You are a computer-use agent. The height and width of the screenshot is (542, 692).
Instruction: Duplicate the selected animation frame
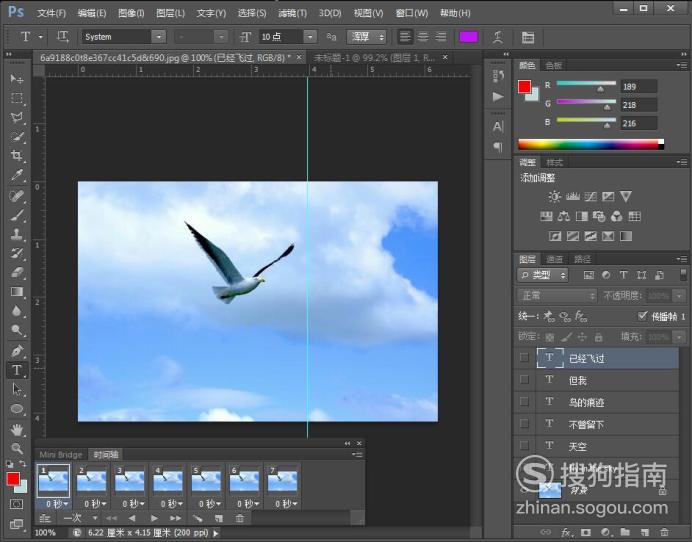pyautogui.click(x=218, y=518)
